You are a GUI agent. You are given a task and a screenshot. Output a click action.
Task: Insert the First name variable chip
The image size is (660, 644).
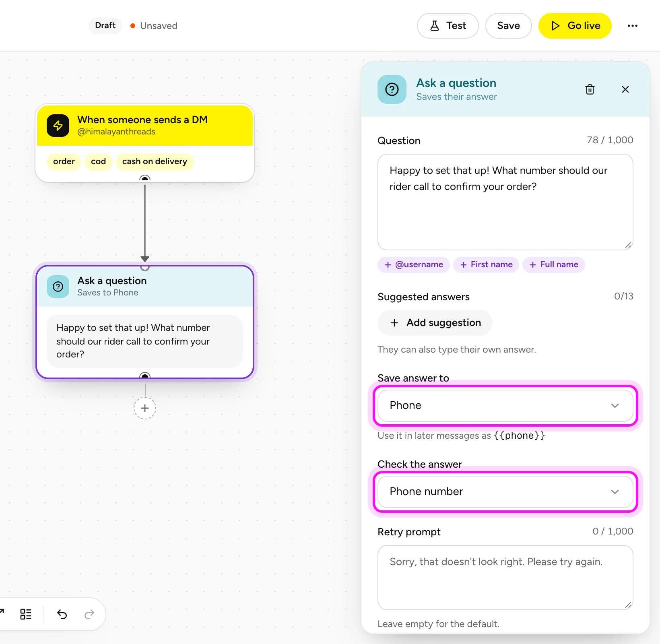click(486, 265)
